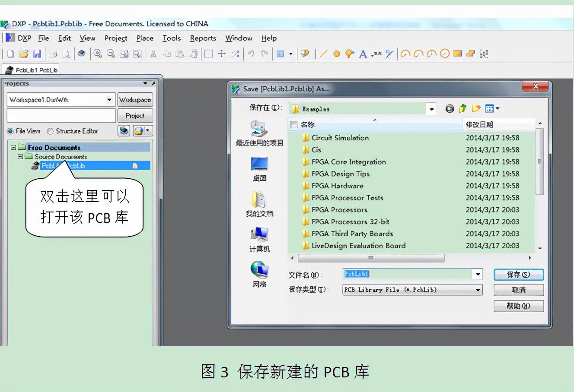Click the Print Preview toolbar icon
The height and width of the screenshot is (392, 574).
click(66, 54)
